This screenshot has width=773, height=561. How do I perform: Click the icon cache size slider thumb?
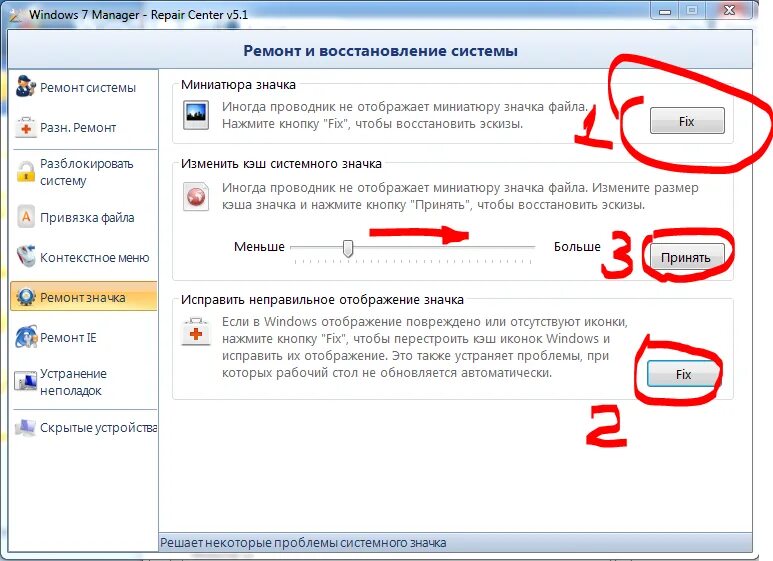[348, 248]
